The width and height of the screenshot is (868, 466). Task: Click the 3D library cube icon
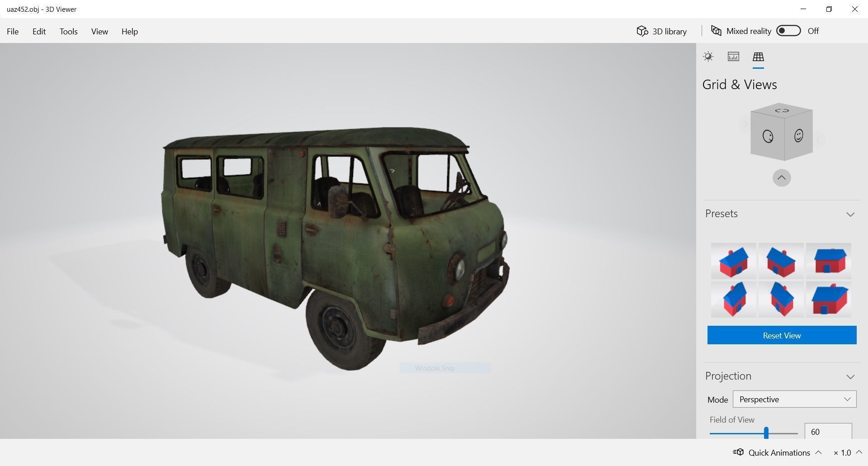(x=642, y=31)
